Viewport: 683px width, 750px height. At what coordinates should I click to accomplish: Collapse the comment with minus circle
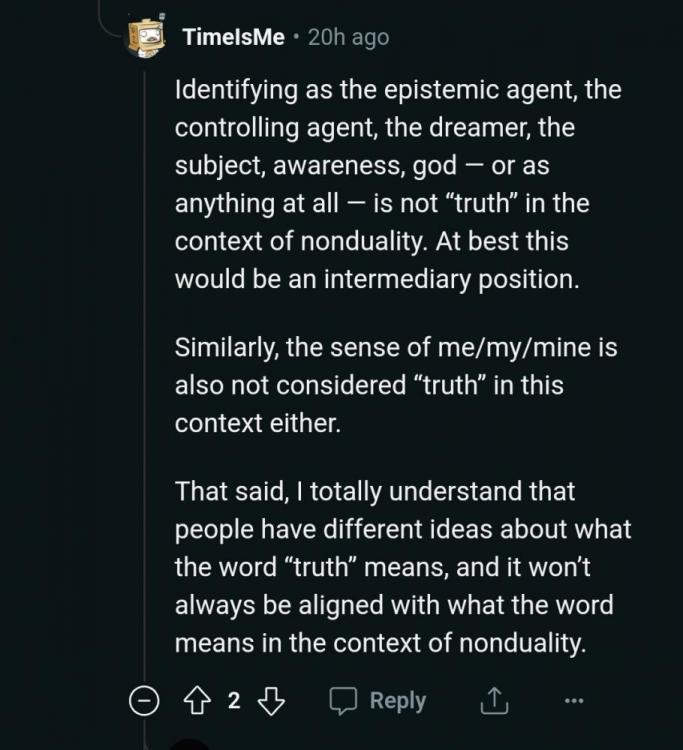pyautogui.click(x=145, y=702)
